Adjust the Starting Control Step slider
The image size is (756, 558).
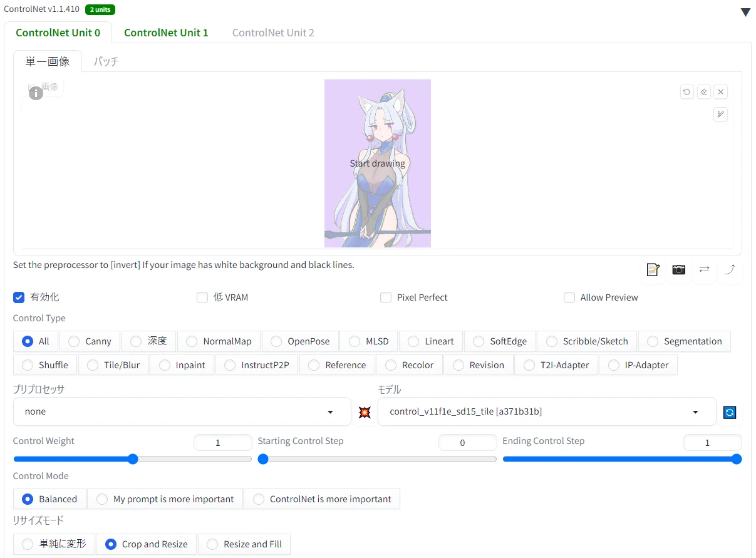[x=377, y=459]
